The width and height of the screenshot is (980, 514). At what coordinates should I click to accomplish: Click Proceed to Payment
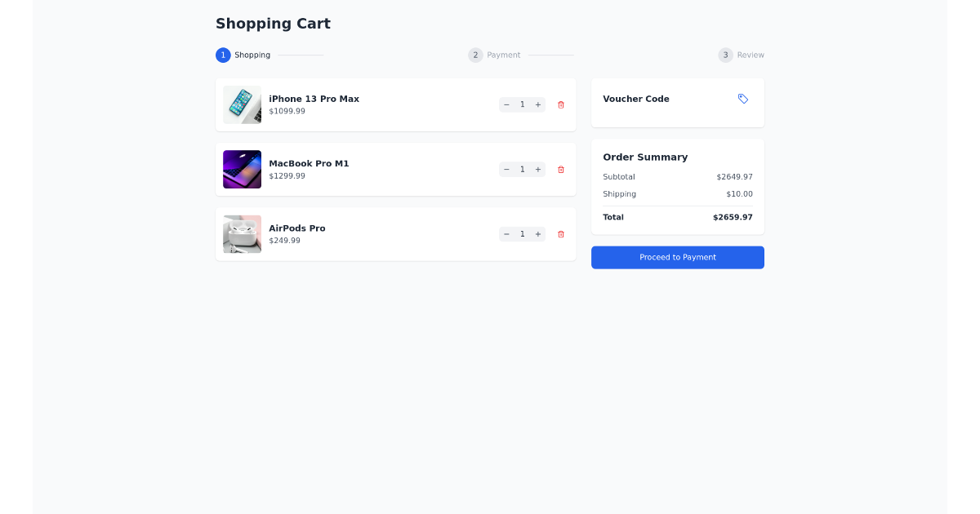pos(678,257)
